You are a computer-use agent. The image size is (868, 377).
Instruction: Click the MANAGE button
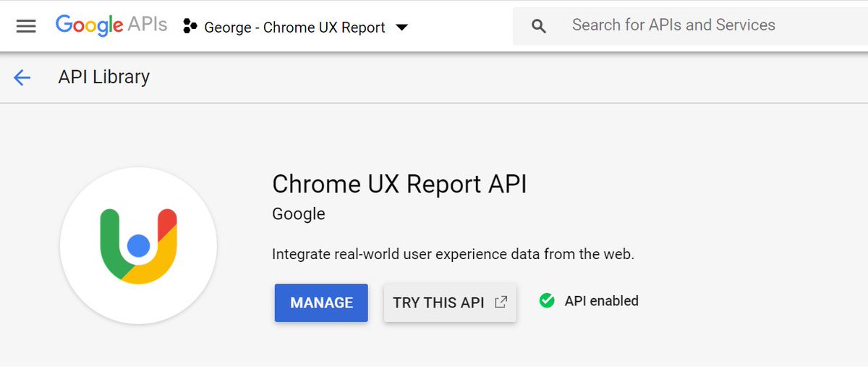pyautogui.click(x=321, y=302)
